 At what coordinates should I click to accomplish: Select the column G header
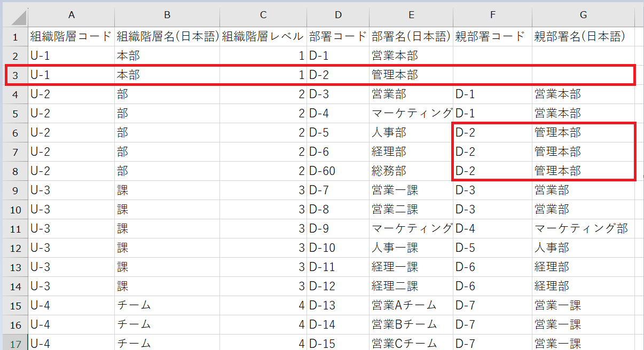(x=583, y=15)
